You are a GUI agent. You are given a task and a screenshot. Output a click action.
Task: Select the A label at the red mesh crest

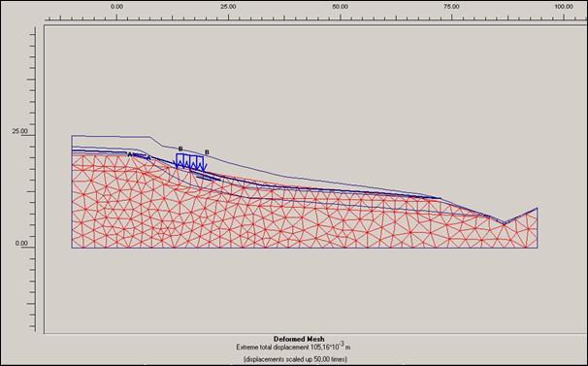tap(130, 154)
